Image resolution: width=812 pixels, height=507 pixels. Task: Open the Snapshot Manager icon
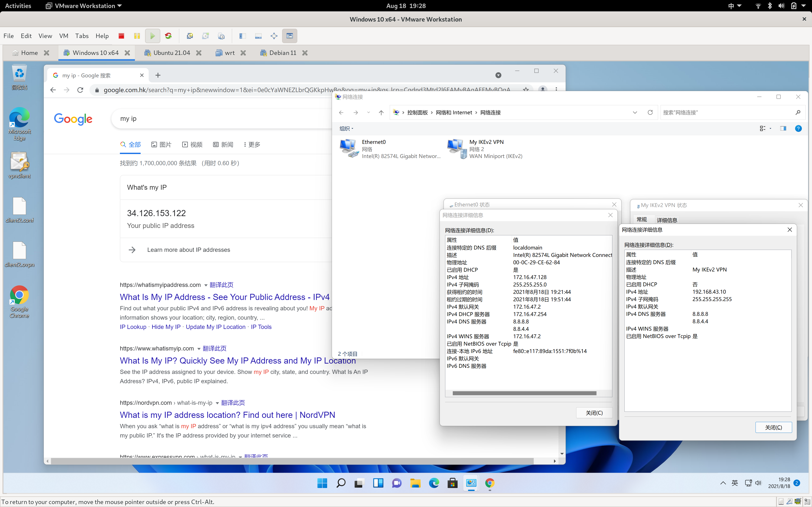click(x=221, y=36)
